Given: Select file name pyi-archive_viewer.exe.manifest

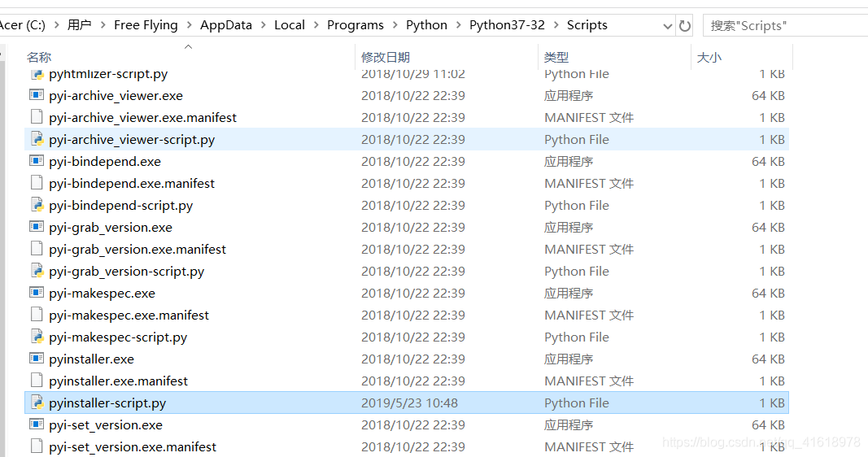Looking at the screenshot, I should click(143, 118).
